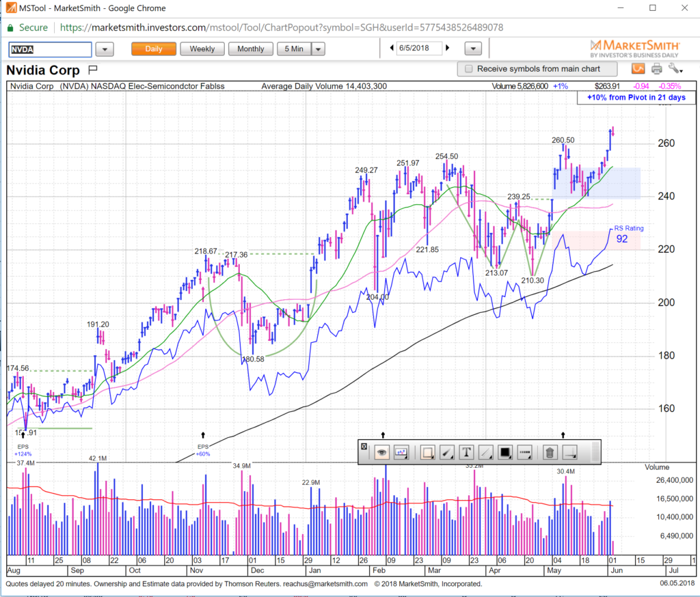Screen dimensions: 700x597
Task: Grab the drawing toolbar drag handle
Action: 595,452
